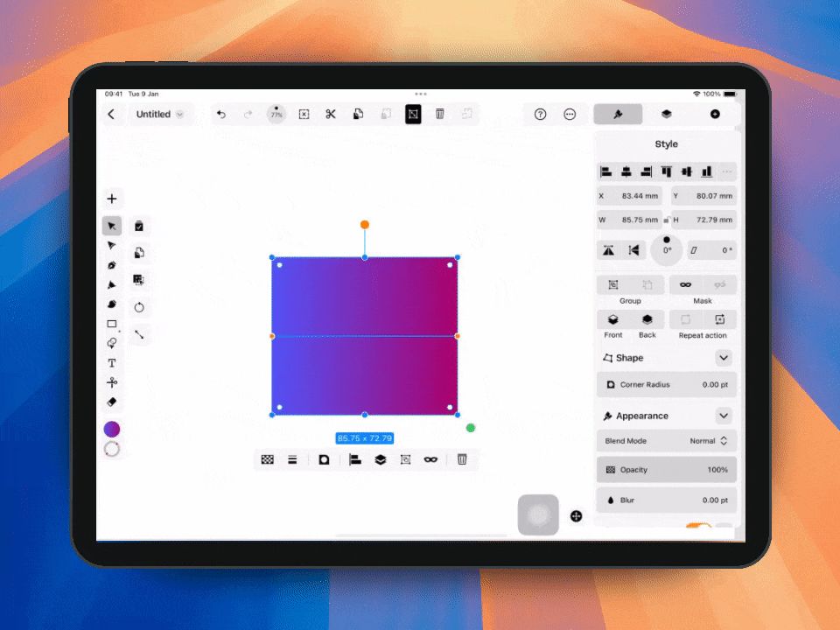Open the arrange layers icon in quick actions
Viewport: 840px width, 630px height.
381,459
